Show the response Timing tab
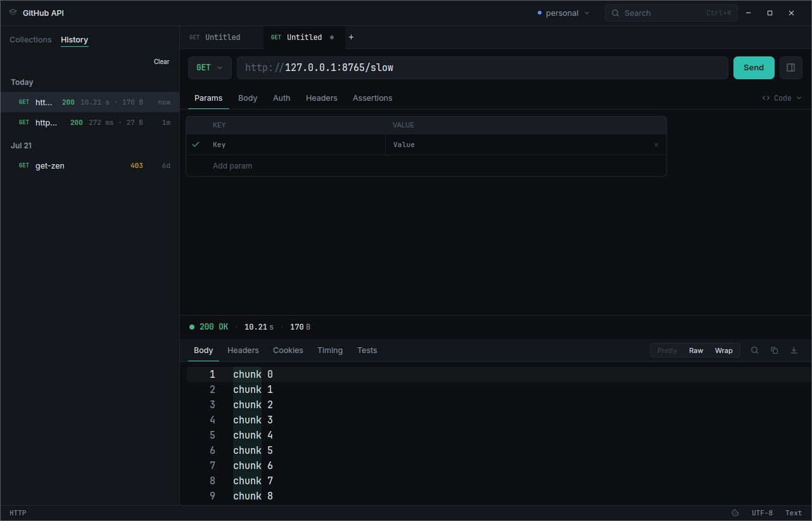The width and height of the screenshot is (812, 521). (330, 351)
